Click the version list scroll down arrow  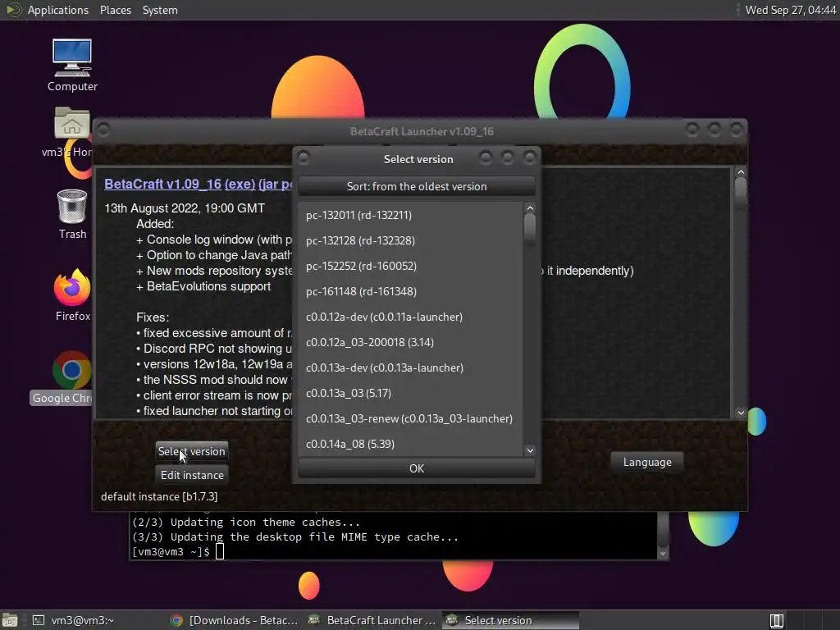tap(530, 450)
